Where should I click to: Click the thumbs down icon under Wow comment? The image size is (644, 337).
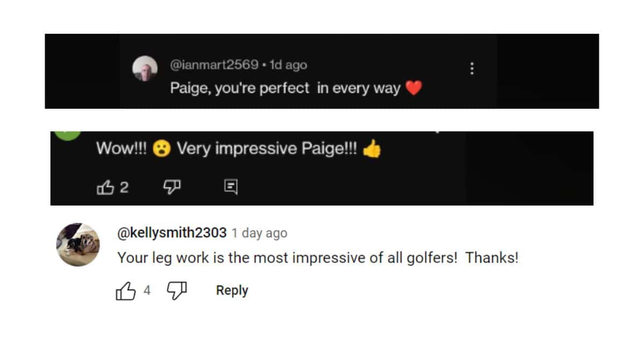point(172,186)
